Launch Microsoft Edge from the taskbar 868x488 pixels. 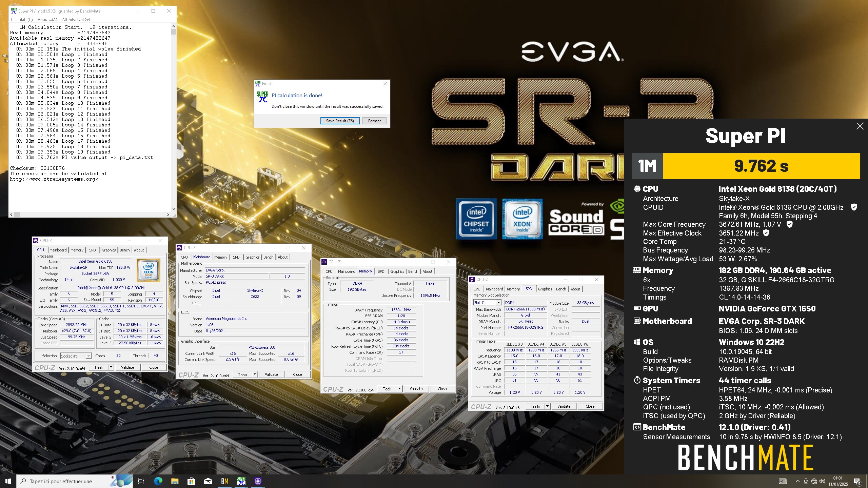pyautogui.click(x=158, y=481)
